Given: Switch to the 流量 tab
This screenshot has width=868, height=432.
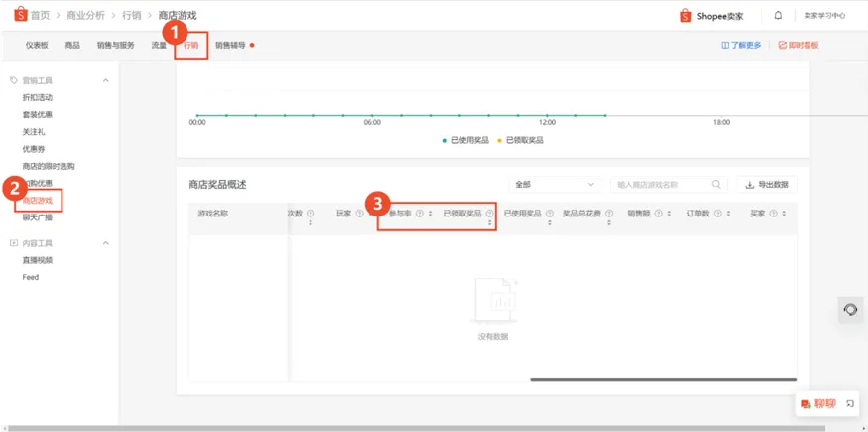Looking at the screenshot, I should point(159,46).
